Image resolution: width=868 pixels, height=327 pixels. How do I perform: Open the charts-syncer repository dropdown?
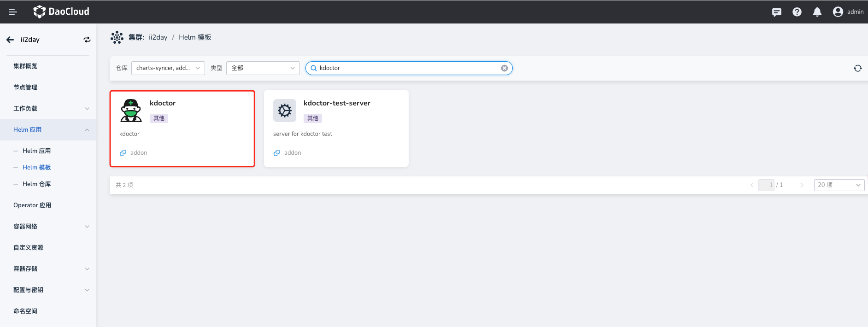(168, 68)
